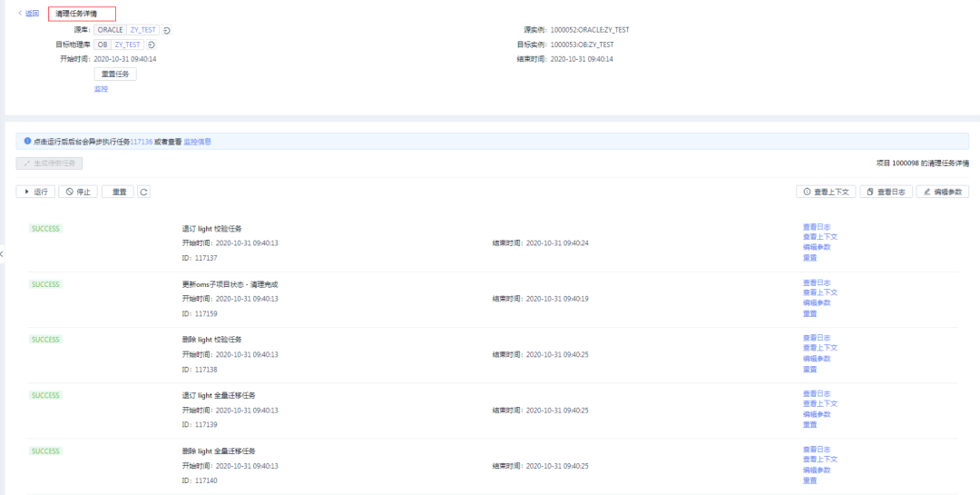Click SUCCESS status of 退订 light 全量迁移任务
This screenshot has width=980, height=495.
(45, 395)
